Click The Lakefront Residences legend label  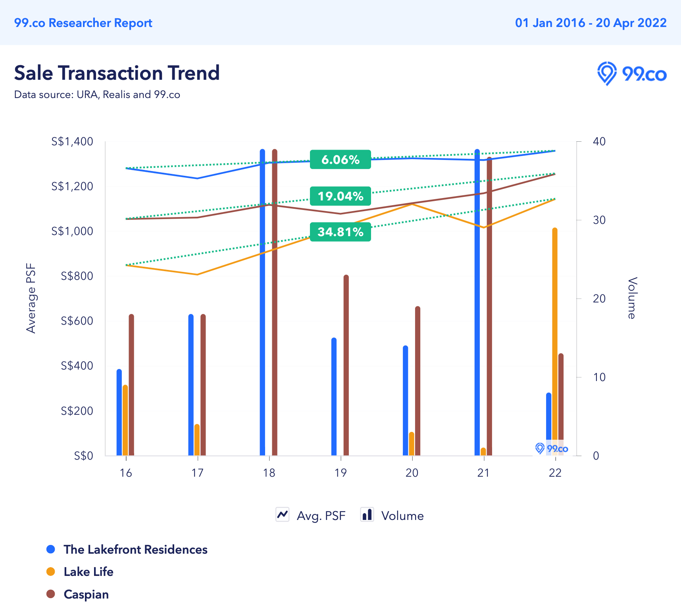pyautogui.click(x=136, y=549)
